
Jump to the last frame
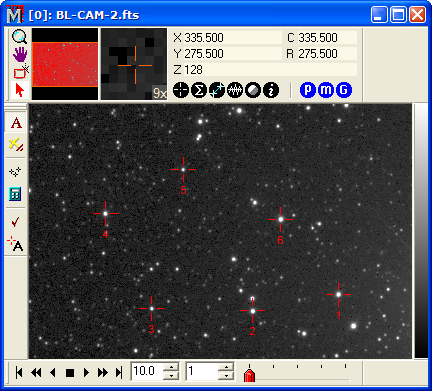(x=119, y=372)
